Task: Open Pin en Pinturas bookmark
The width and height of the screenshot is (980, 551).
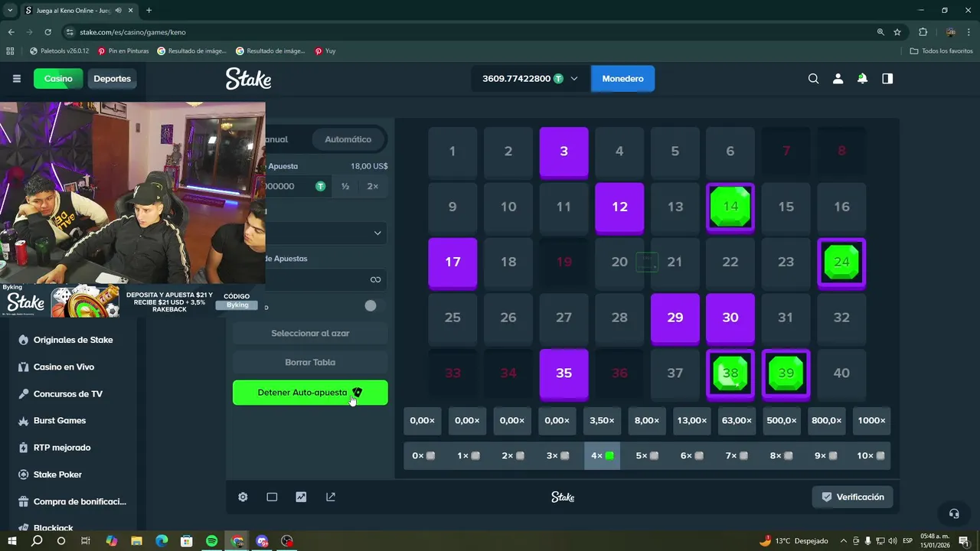Action: point(123,51)
